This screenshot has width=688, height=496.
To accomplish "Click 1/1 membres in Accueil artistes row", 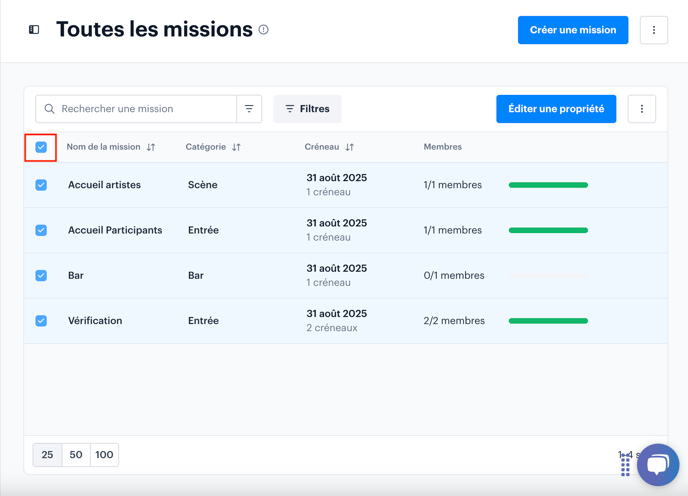I will pos(452,185).
